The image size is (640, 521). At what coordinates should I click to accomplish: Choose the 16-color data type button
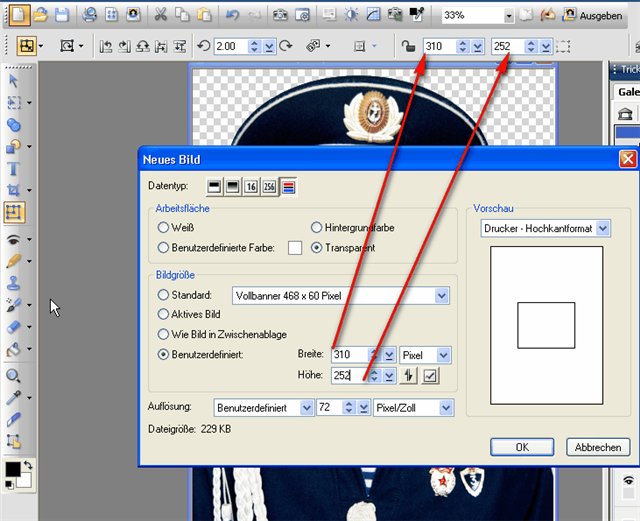point(251,187)
